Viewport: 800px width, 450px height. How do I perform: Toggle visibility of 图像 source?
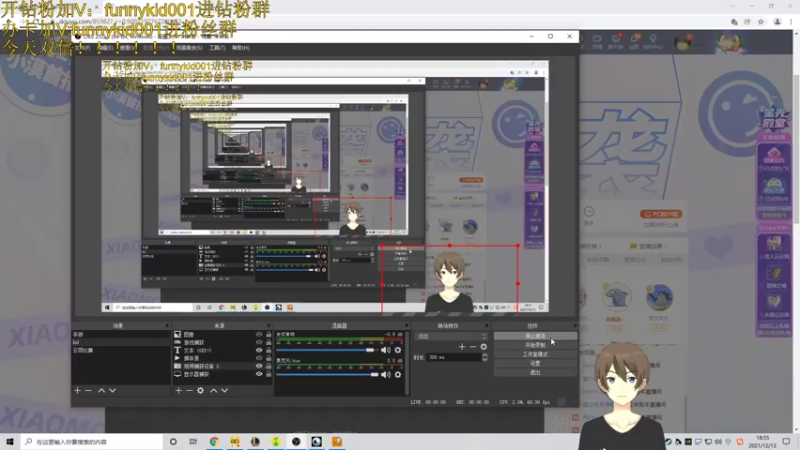(x=259, y=335)
